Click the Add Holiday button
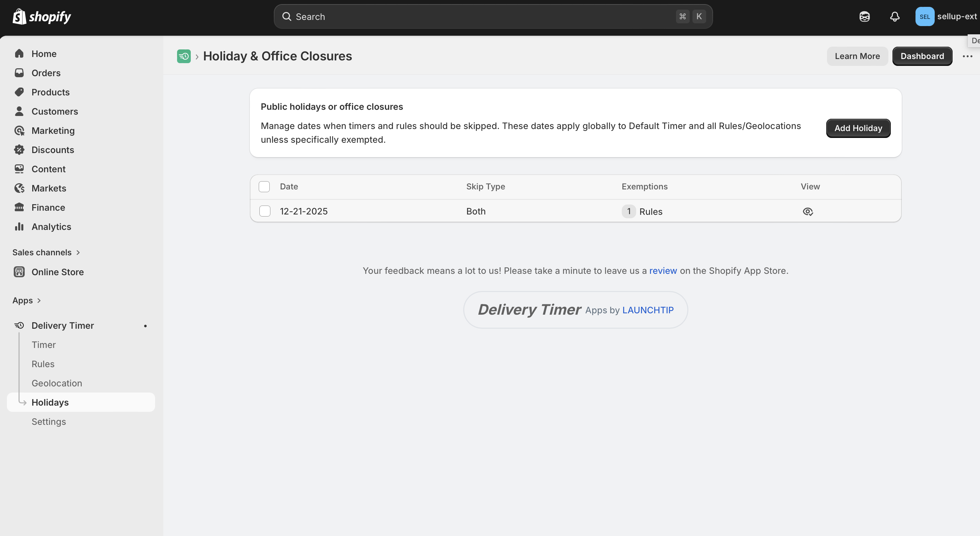 click(x=858, y=128)
